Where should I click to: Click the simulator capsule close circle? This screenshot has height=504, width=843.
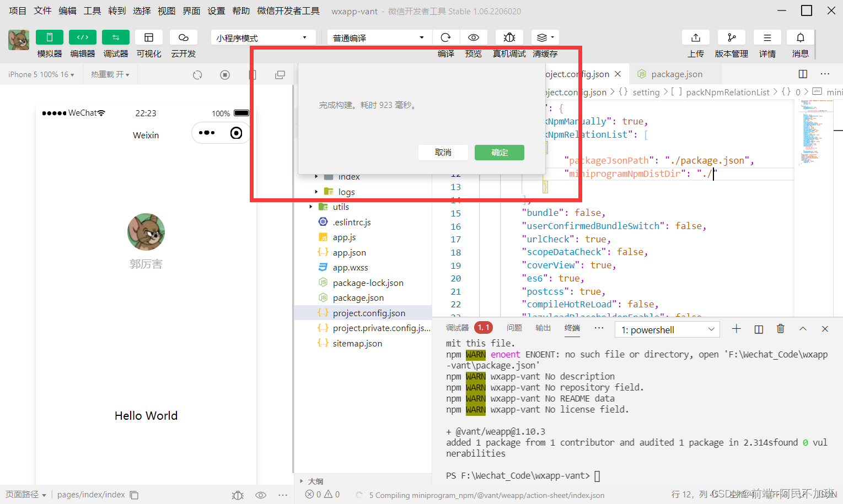236,133
